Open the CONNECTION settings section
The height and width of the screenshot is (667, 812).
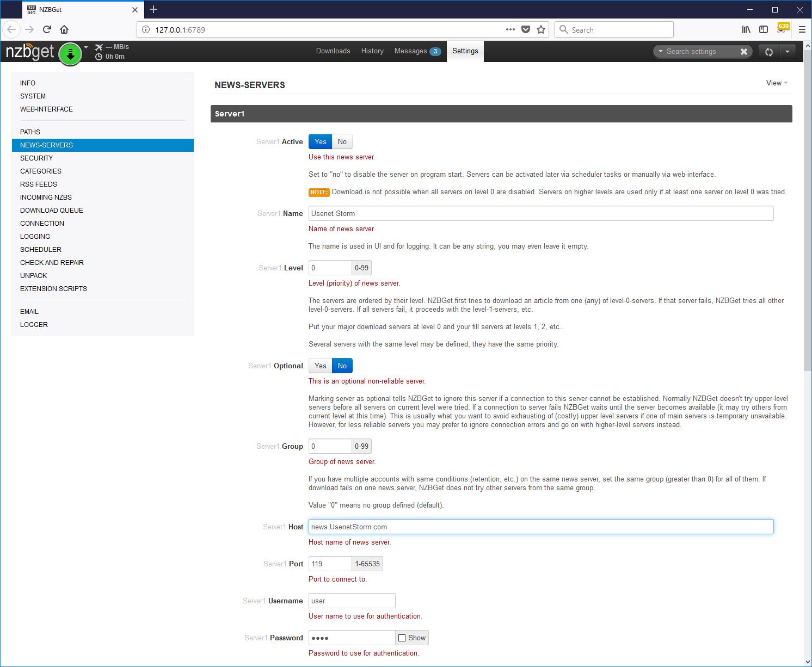(x=103, y=223)
